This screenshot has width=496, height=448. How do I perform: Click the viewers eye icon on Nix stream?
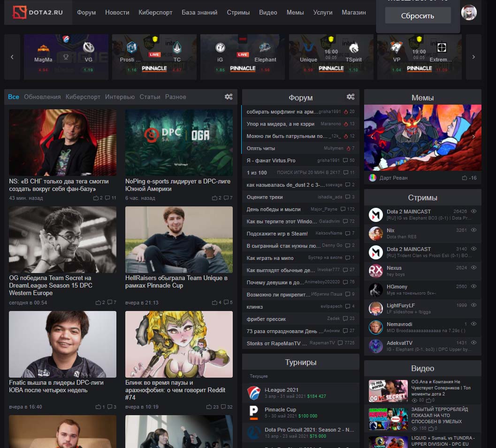[473, 230]
